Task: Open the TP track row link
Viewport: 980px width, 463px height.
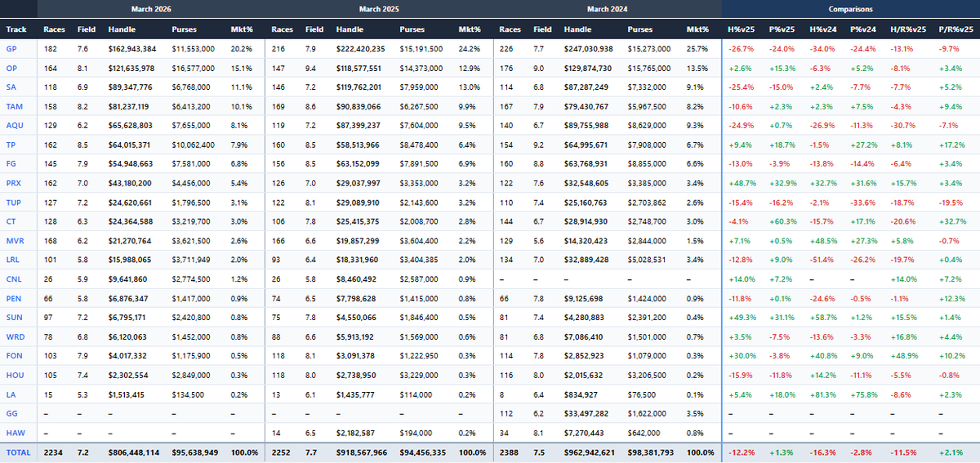Action: pyautogui.click(x=11, y=145)
